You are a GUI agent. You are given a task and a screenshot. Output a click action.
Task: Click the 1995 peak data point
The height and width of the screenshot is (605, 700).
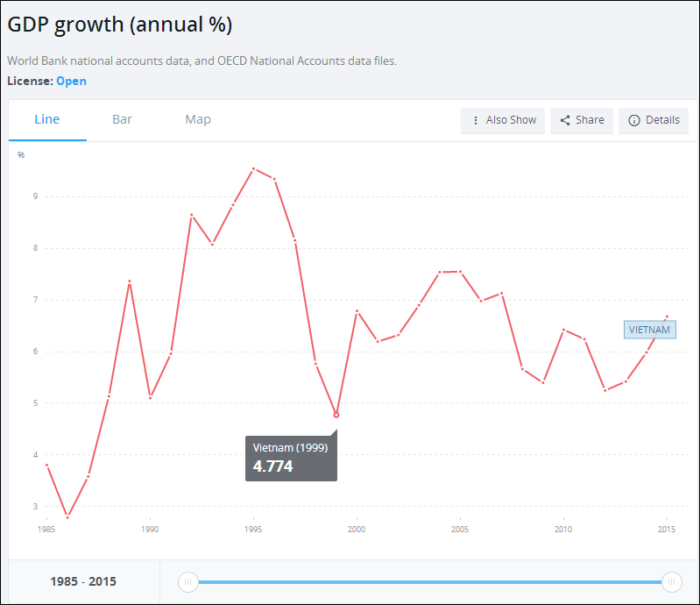coord(253,168)
